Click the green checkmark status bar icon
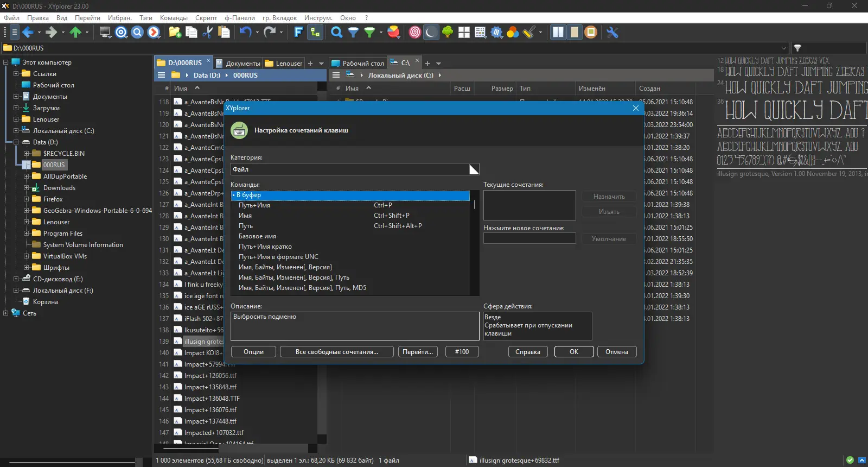Viewport: 868px width, 467px height. [850, 460]
